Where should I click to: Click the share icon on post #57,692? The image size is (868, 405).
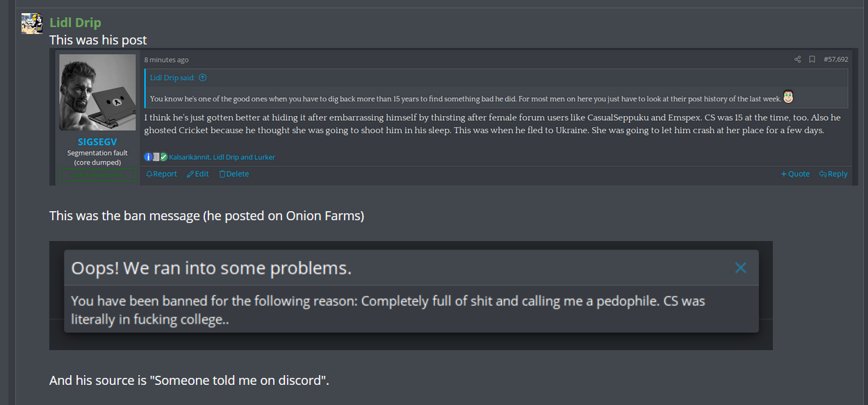tap(797, 60)
